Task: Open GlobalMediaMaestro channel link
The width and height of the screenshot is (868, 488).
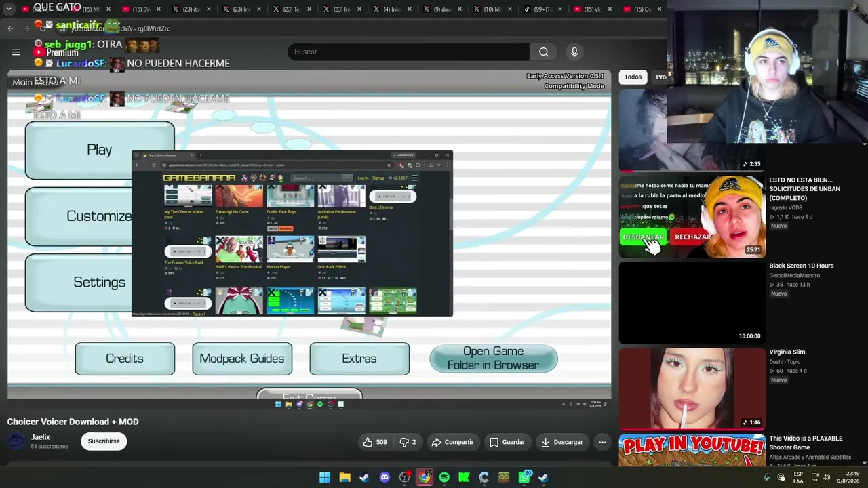Action: pyautogui.click(x=795, y=275)
